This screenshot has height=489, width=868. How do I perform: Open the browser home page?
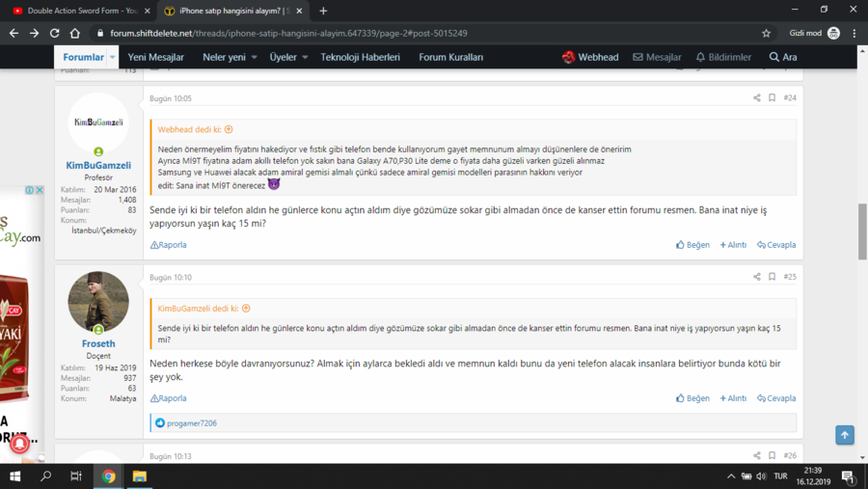click(74, 33)
